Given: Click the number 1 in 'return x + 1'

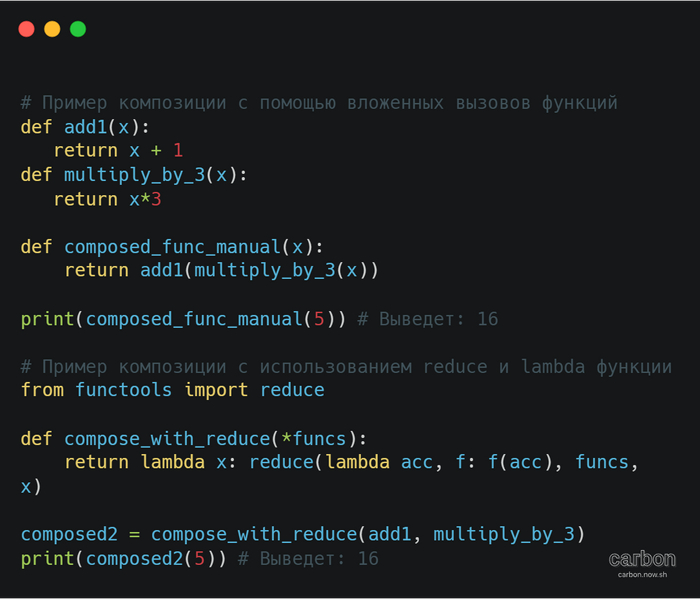Looking at the screenshot, I should 178,151.
